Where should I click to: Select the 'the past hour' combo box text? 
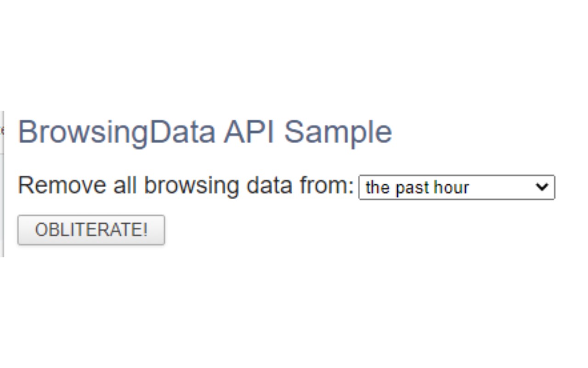click(x=417, y=188)
